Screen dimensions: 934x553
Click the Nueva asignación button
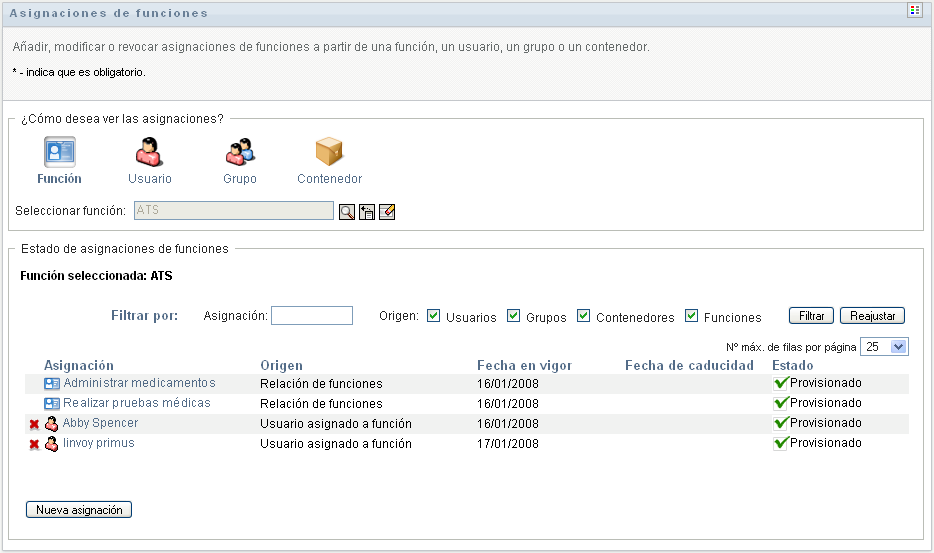[79, 510]
